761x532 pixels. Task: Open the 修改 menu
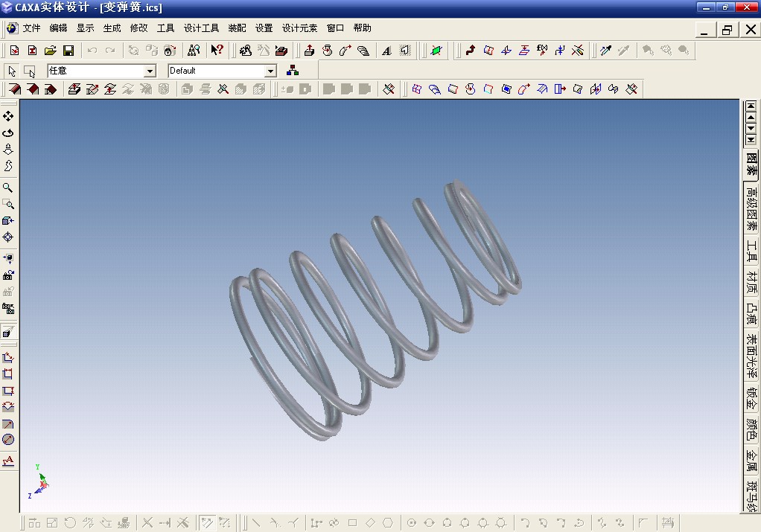point(138,28)
